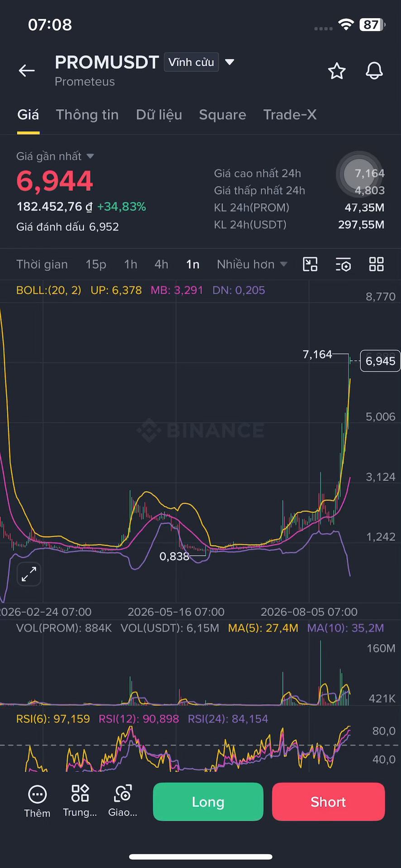
Task: Switch to the Thông tin tab
Action: pos(87,115)
